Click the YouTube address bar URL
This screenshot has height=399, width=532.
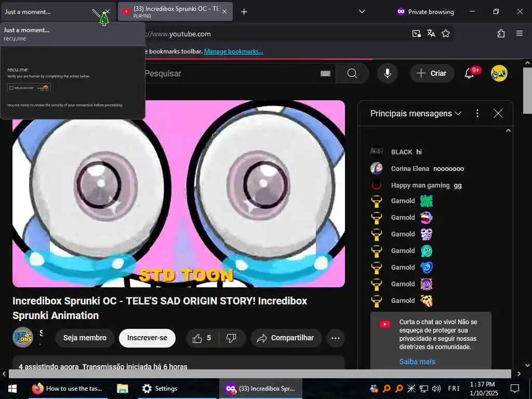pos(178,34)
